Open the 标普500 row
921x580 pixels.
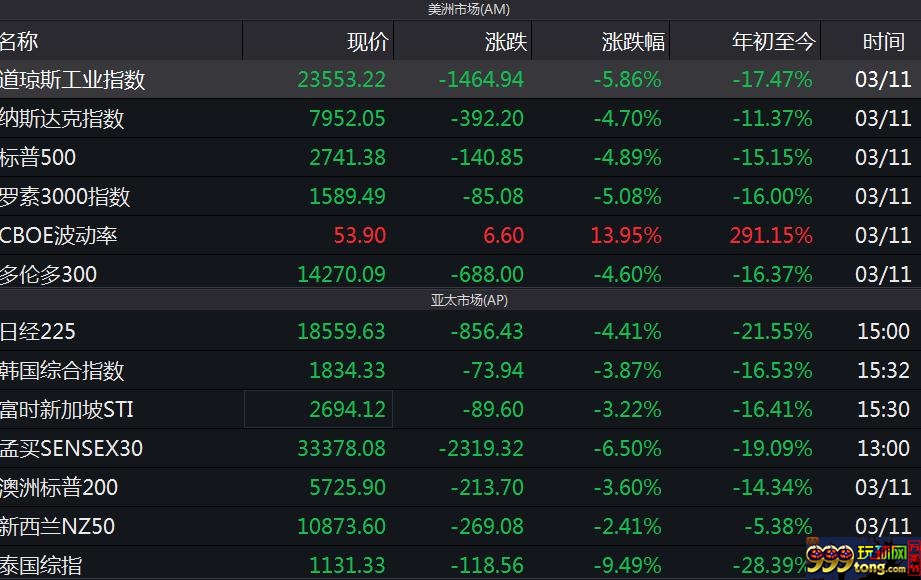[x=460, y=157]
